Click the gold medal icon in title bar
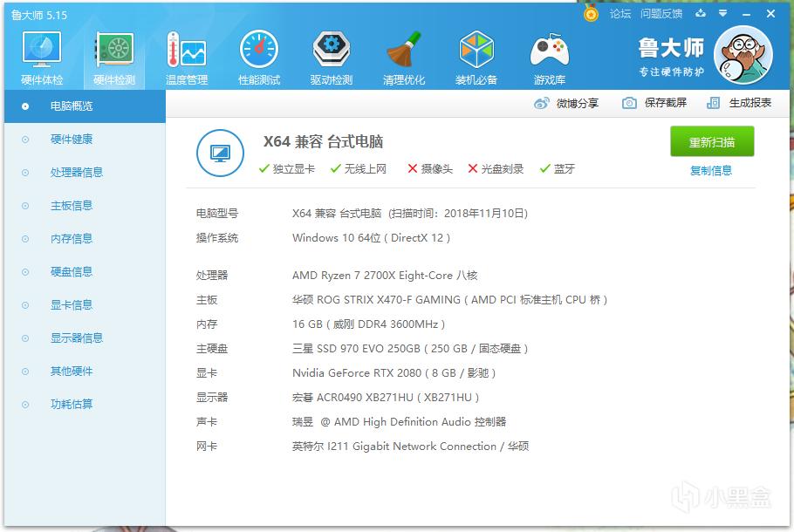 (591, 14)
